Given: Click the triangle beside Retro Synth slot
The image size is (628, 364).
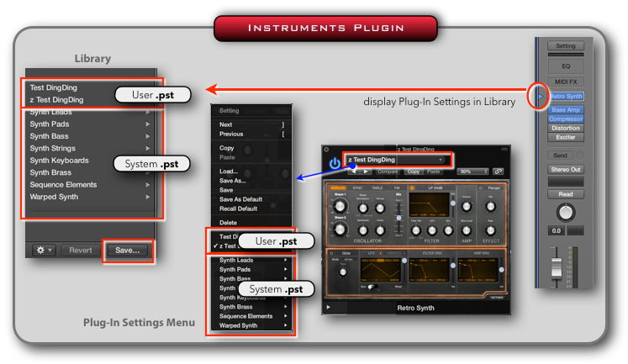Looking at the screenshot, I should (x=541, y=97).
